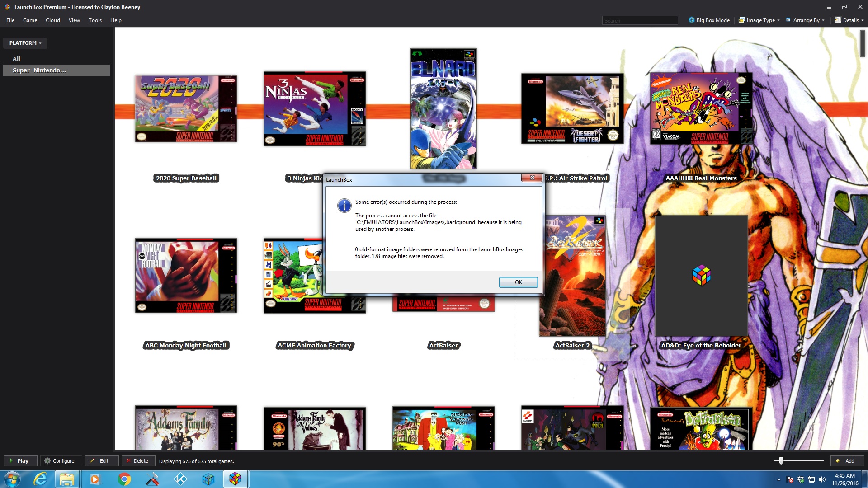Select the Addams Family Values box art
Screen dimensions: 868x488
pyautogui.click(x=315, y=428)
